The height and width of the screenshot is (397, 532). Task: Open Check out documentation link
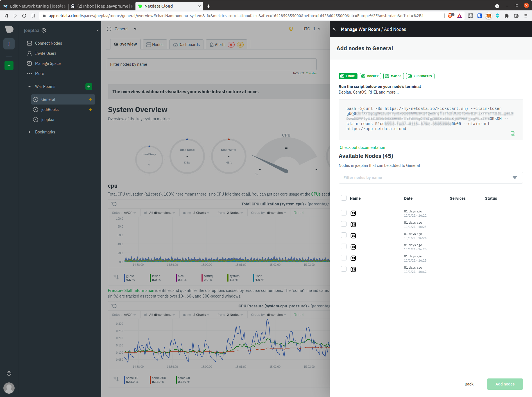coord(362,148)
